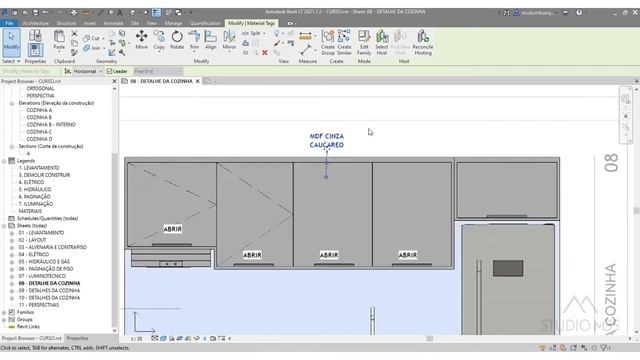Viewport: 640px width, 360px height.
Task: Select COZINHA B - INTERNO elevation
Action: tap(51, 124)
